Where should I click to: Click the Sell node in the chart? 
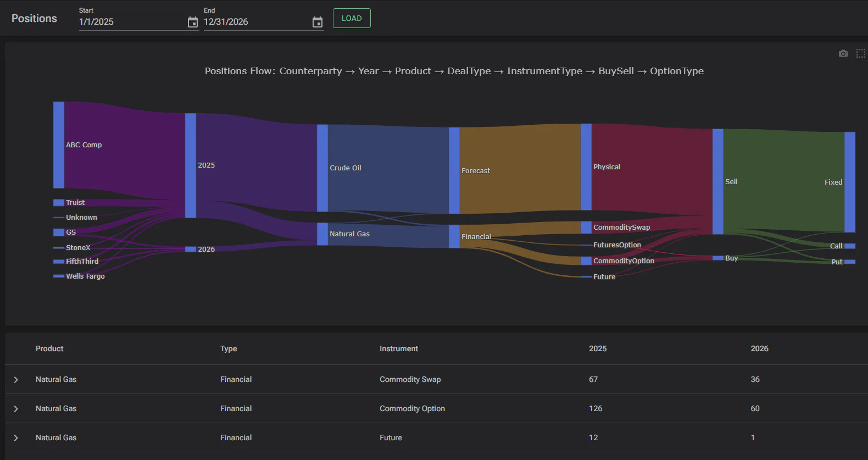[718, 182]
